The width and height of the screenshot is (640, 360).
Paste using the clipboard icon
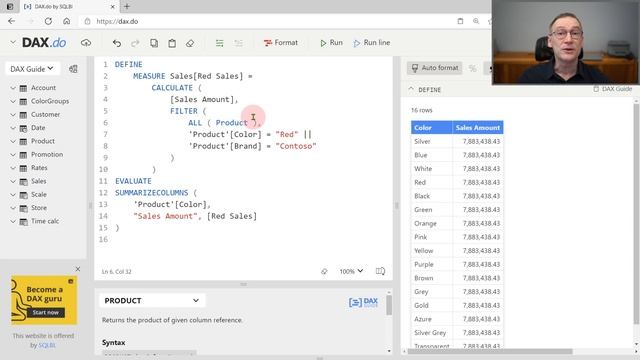click(x=172, y=43)
